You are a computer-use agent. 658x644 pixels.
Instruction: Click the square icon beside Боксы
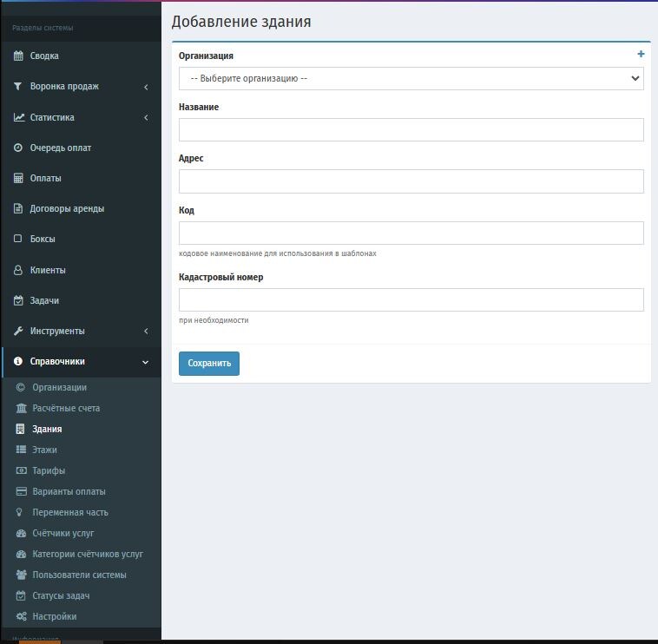(17, 239)
